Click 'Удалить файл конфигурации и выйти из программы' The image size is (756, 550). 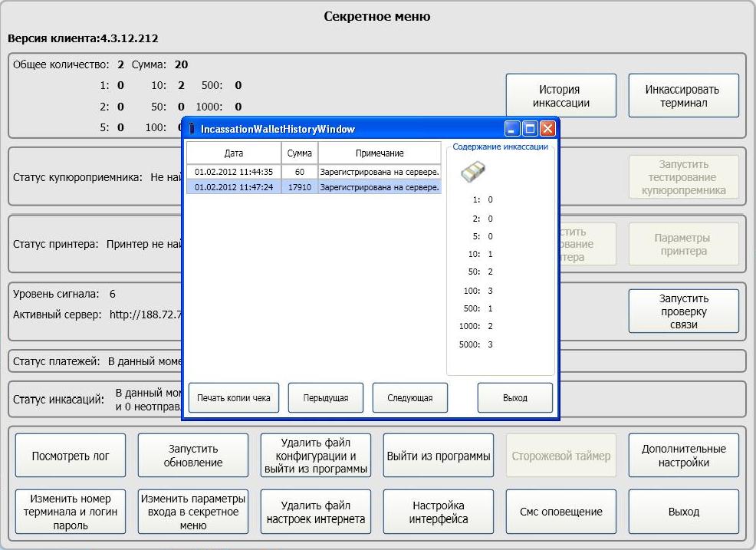tap(316, 456)
